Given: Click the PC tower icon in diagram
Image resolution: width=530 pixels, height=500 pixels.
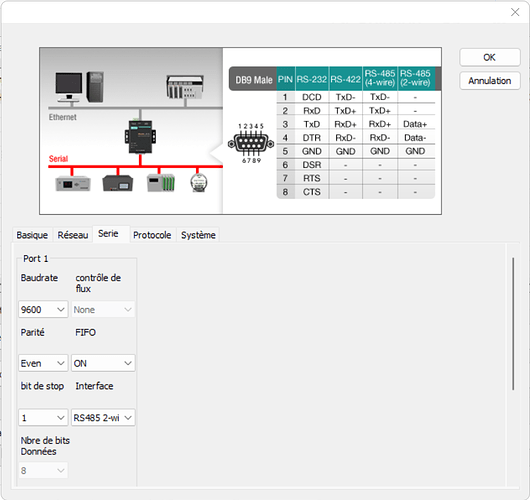Looking at the screenshot, I should pyautogui.click(x=95, y=87).
